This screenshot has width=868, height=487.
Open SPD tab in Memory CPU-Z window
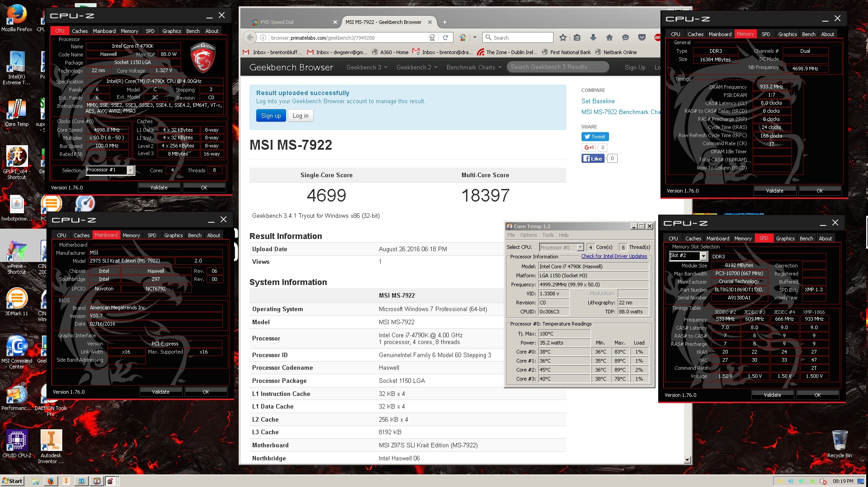[766, 34]
